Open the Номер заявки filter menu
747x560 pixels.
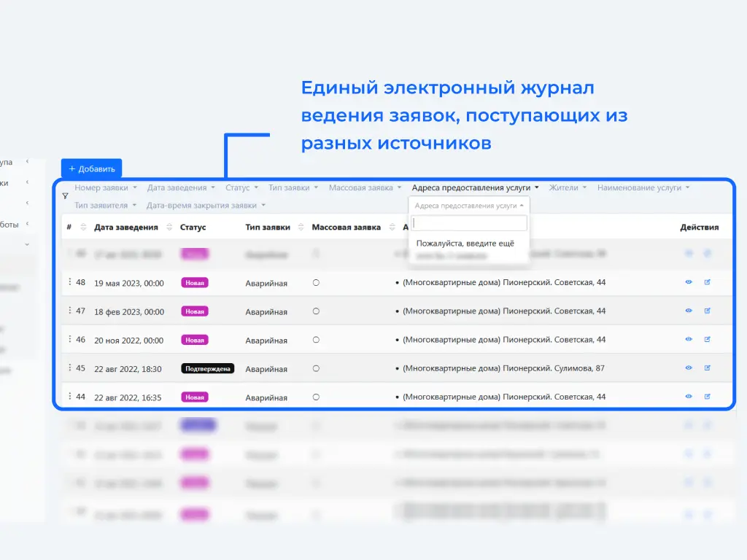pyautogui.click(x=106, y=187)
